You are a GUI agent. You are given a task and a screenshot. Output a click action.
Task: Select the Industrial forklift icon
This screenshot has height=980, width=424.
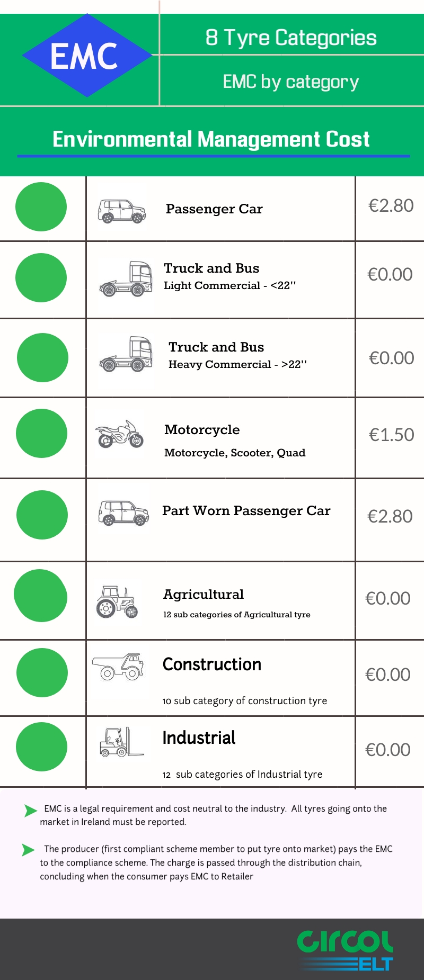click(121, 742)
